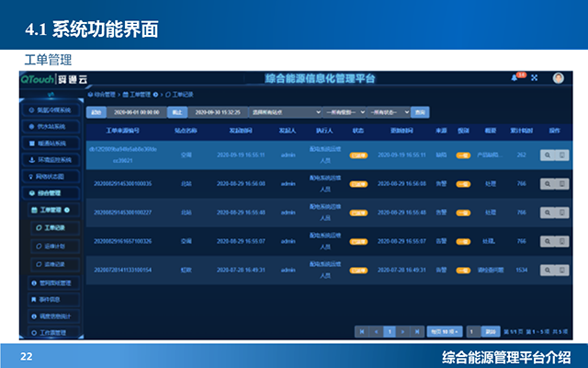View details of the highlighted 2020-09-19 work order
Screen dimensions: 588x368
coord(548,155)
